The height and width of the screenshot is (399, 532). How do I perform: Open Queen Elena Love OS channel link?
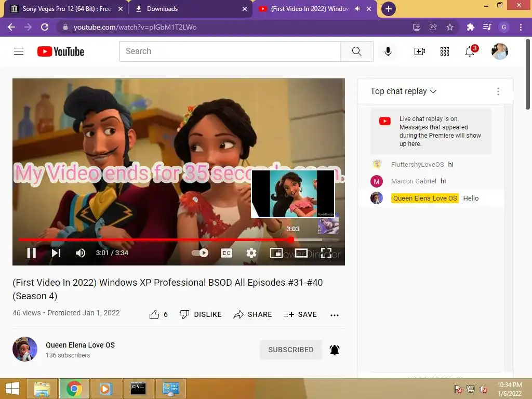coord(81,345)
